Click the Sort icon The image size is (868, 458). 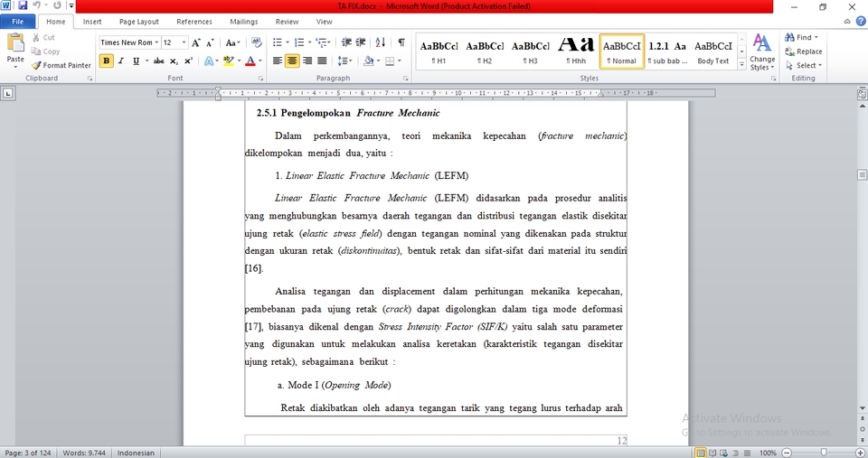(x=381, y=42)
